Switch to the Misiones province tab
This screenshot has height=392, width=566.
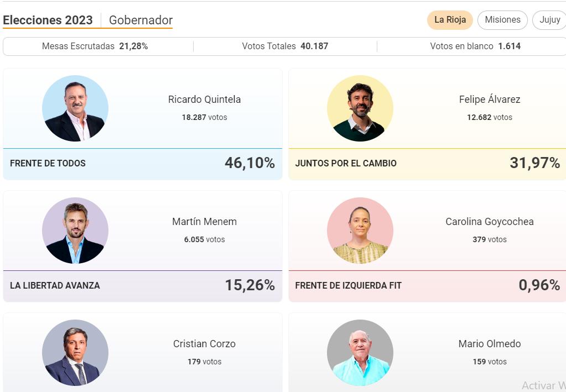coord(502,20)
